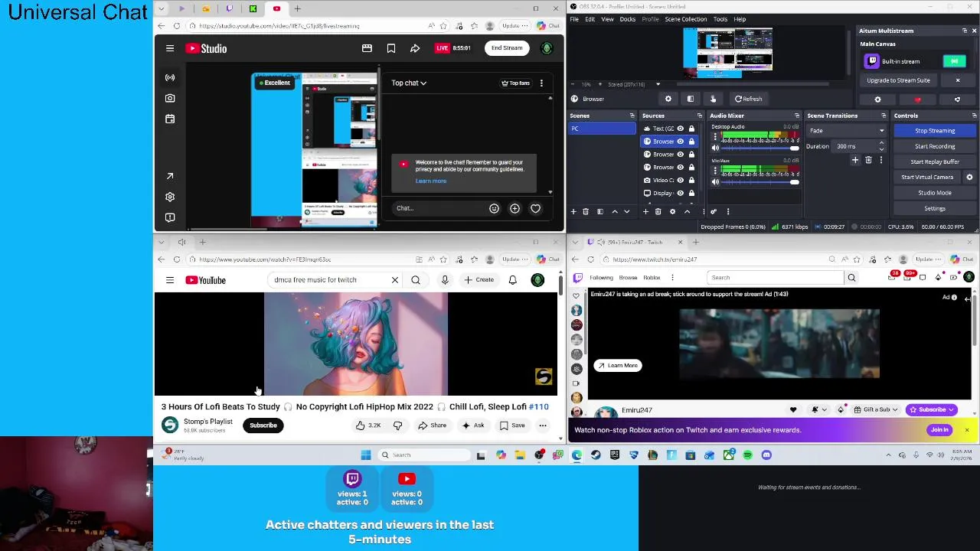The width and height of the screenshot is (980, 551).
Task: Open YouTube video more actions menu
Action: (543, 425)
